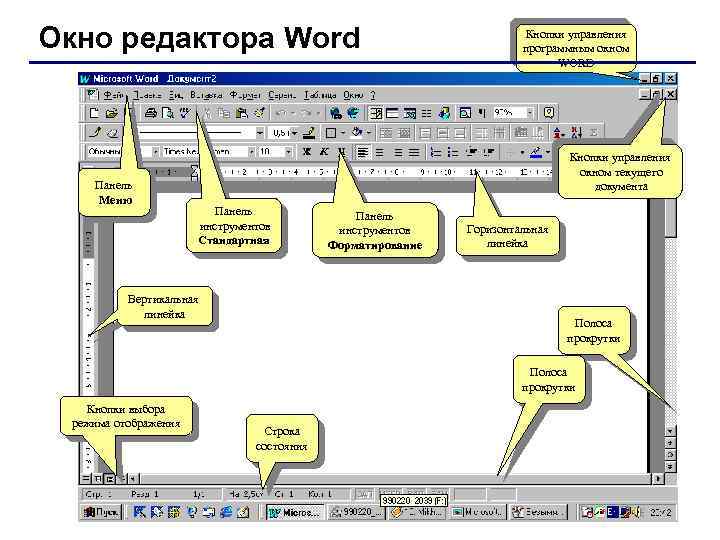This screenshot has width=720, height=540.
Task: Open an existing file via folder icon
Action: click(111, 112)
